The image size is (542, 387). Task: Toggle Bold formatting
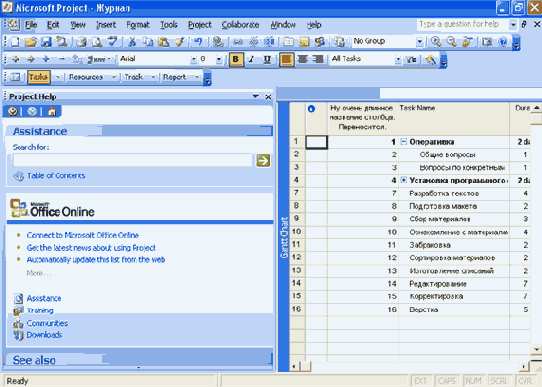(236, 59)
